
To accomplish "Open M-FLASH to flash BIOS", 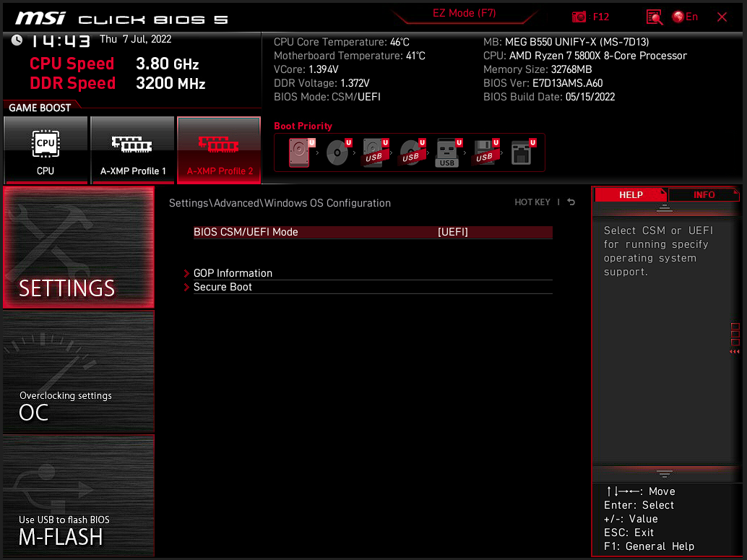I will pyautogui.click(x=79, y=496).
